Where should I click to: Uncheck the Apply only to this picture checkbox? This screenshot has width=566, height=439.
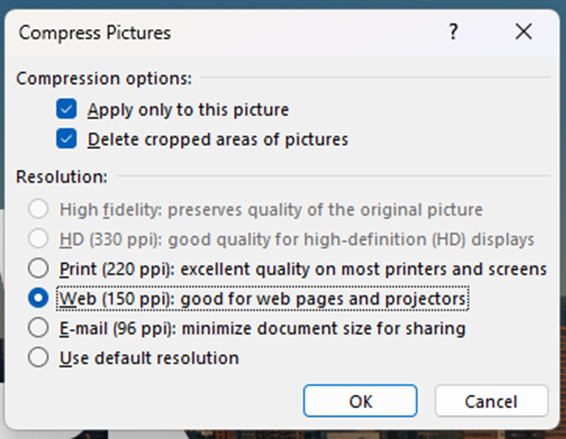(66, 109)
